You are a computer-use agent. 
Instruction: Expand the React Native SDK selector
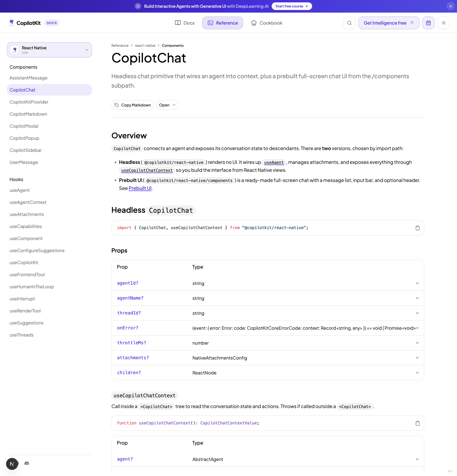[x=50, y=50]
